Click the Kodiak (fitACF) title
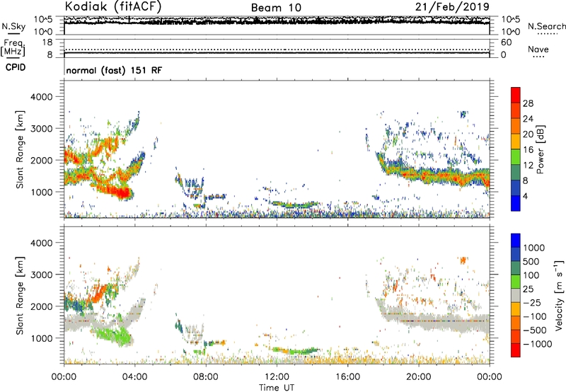Viewport: 566px width, 392px height. pos(113,6)
